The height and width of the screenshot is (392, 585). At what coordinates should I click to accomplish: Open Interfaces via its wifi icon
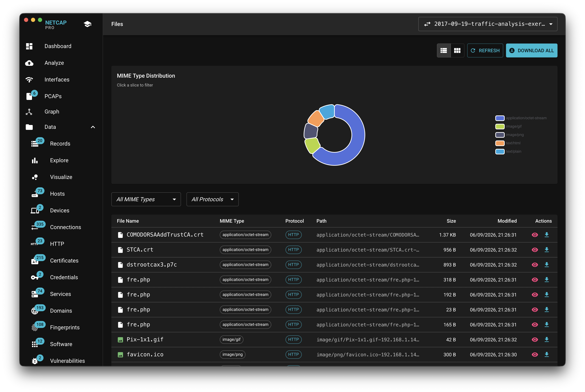29,80
